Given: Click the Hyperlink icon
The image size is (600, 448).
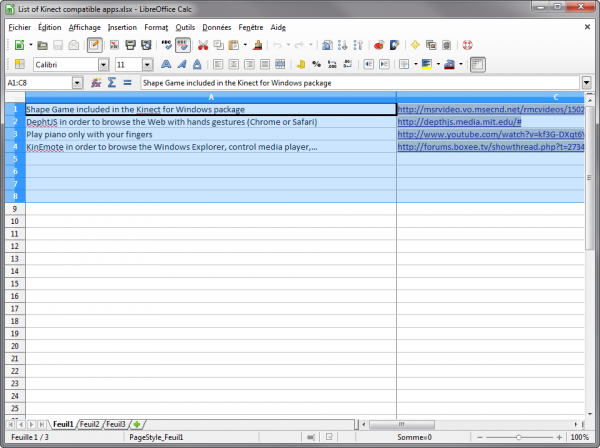Looking at the screenshot, I should (326, 45).
